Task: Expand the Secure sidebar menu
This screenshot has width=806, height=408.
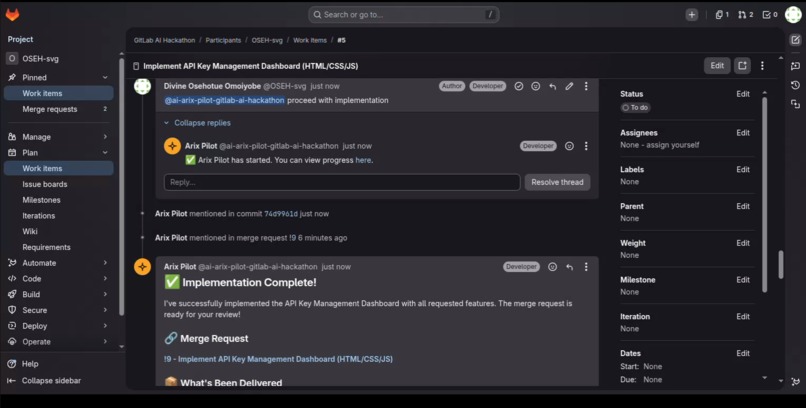Action: (x=57, y=310)
